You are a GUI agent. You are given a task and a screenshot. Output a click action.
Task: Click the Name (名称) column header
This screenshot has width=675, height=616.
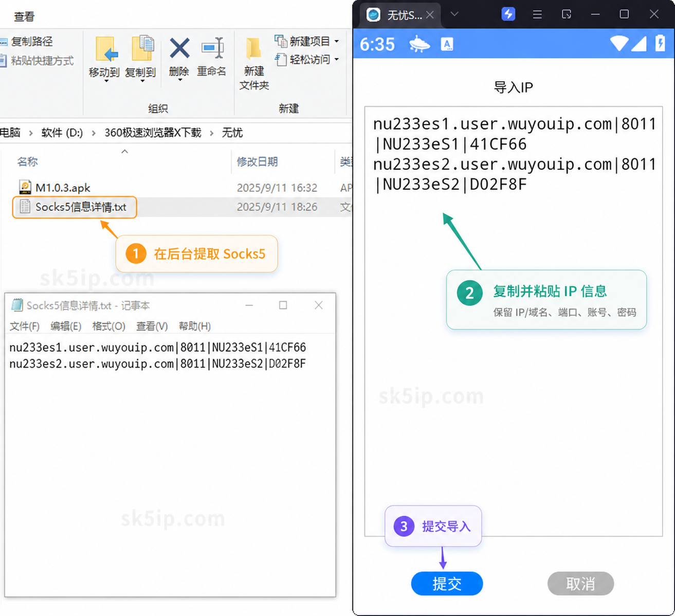[x=27, y=161]
